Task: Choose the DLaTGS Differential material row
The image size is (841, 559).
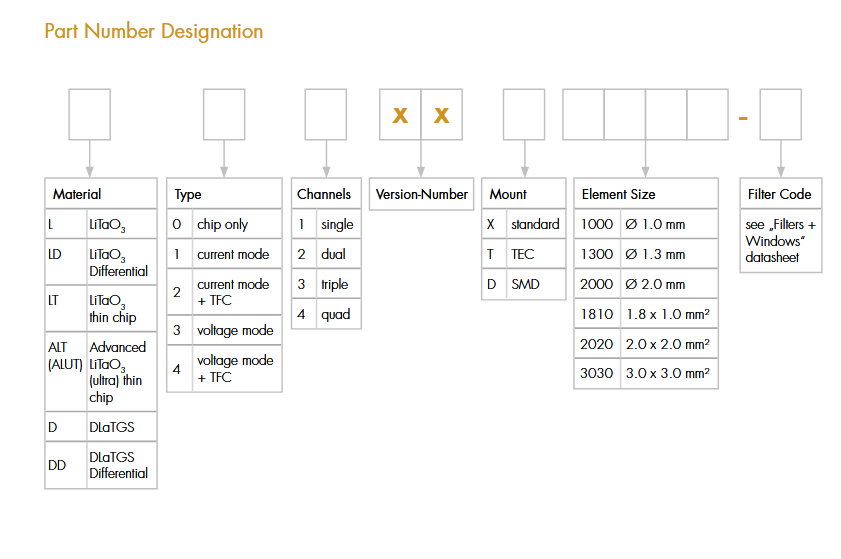Action: (x=101, y=465)
